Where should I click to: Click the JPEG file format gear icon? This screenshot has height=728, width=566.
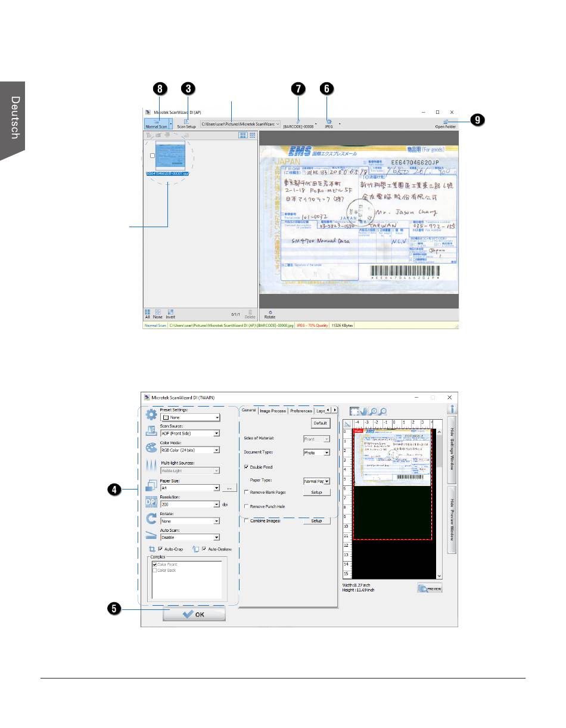click(x=328, y=122)
